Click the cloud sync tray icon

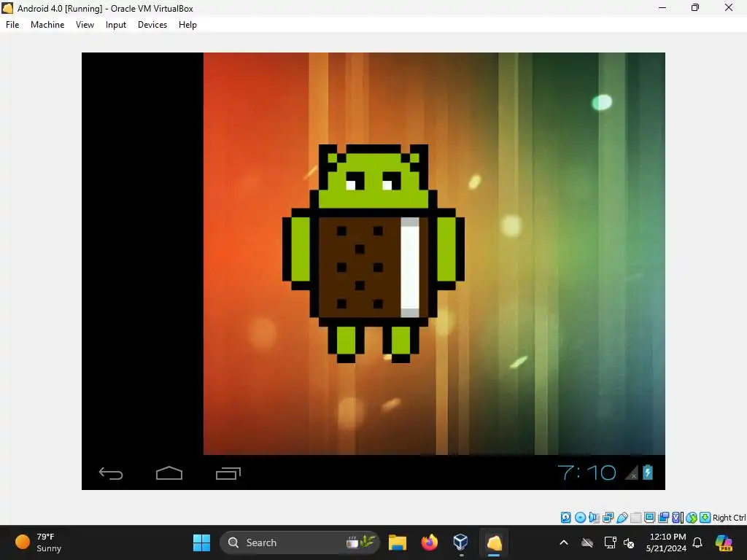(x=587, y=542)
